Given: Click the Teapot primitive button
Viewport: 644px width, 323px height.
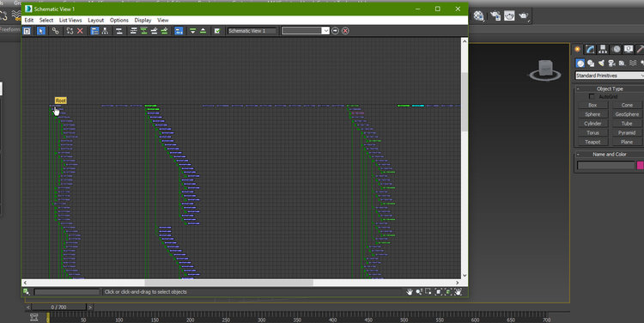Looking at the screenshot, I should pyautogui.click(x=592, y=143).
